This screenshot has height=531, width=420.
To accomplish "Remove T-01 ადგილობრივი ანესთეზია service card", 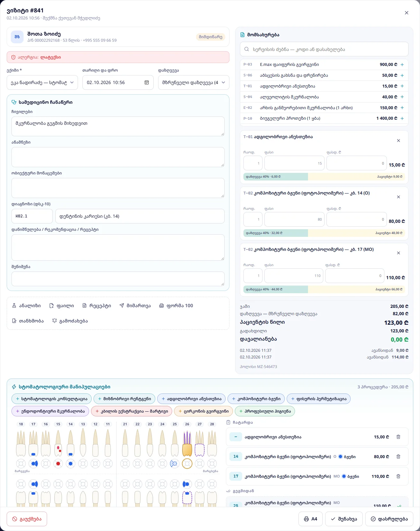I will click(x=398, y=140).
